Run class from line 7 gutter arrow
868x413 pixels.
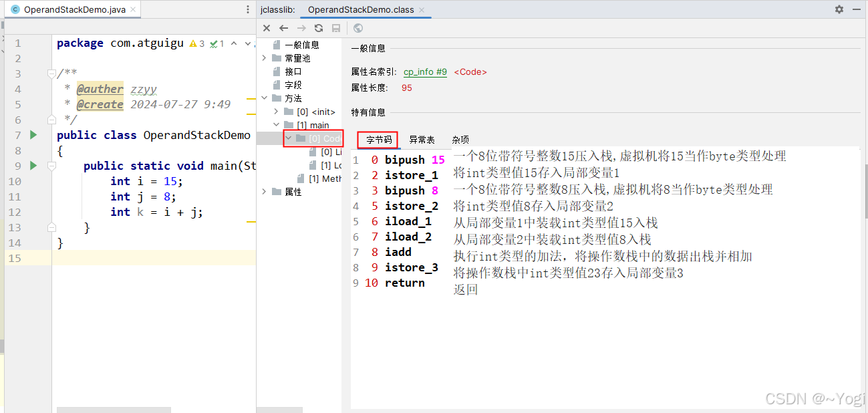[33, 135]
